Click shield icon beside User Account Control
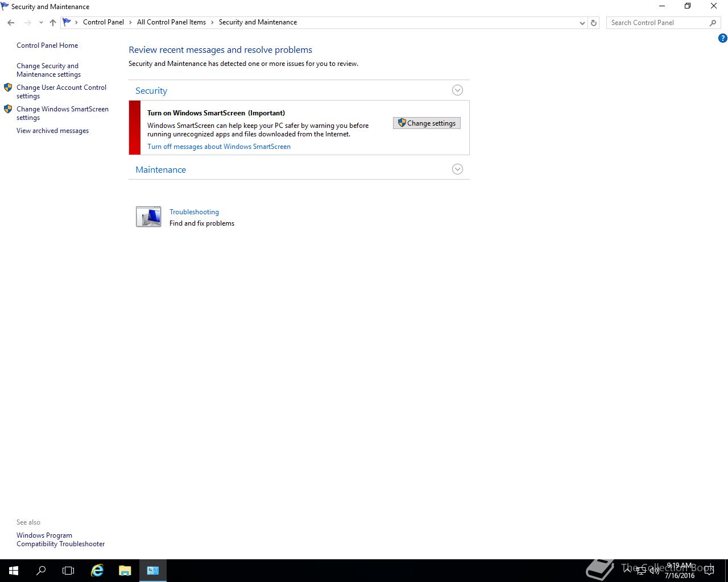Viewport: 728px width, 582px height. pos(8,88)
